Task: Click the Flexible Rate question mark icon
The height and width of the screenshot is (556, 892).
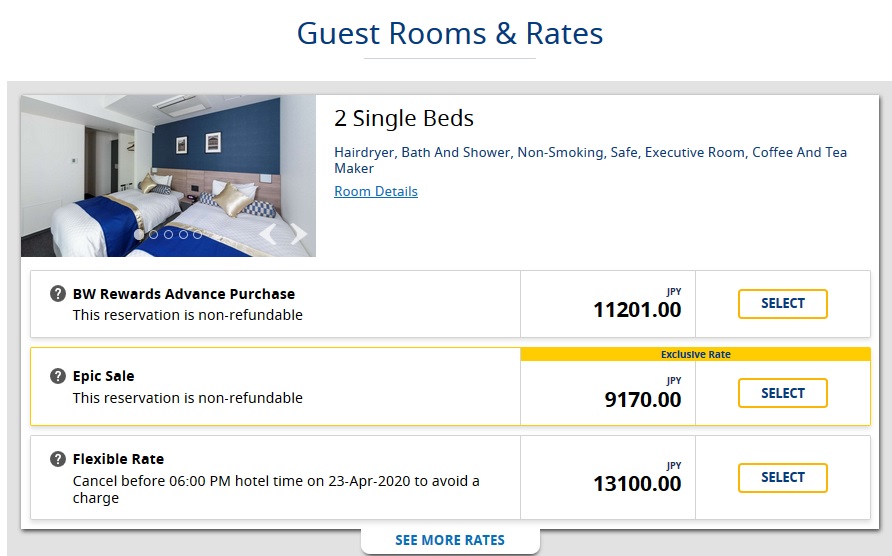Action: (x=58, y=459)
